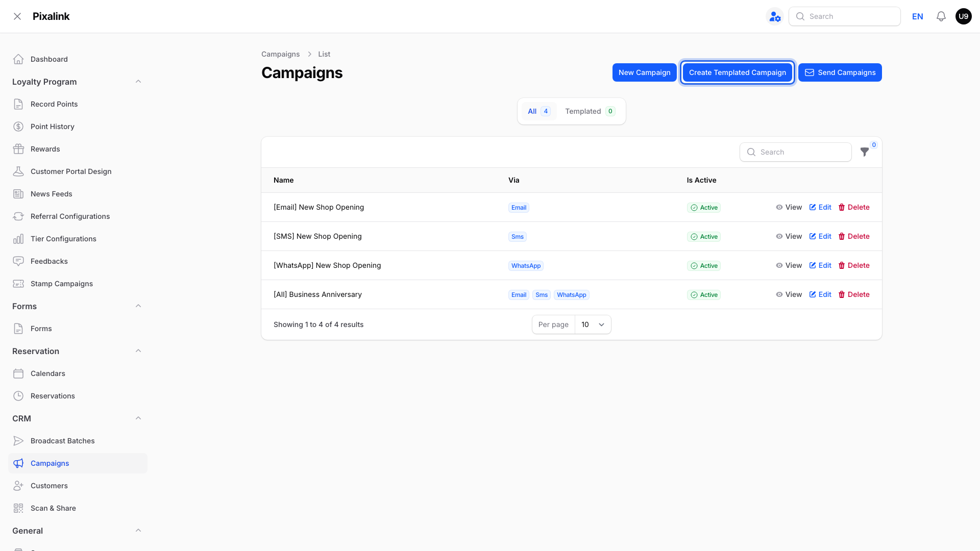The image size is (980, 551).
Task: Click the Stamp Campaigns ticket icon
Action: 18,284
